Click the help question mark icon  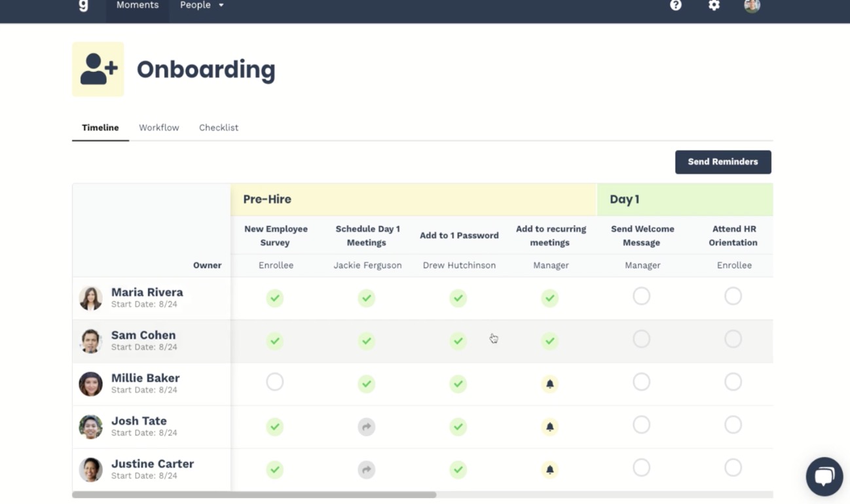click(676, 5)
